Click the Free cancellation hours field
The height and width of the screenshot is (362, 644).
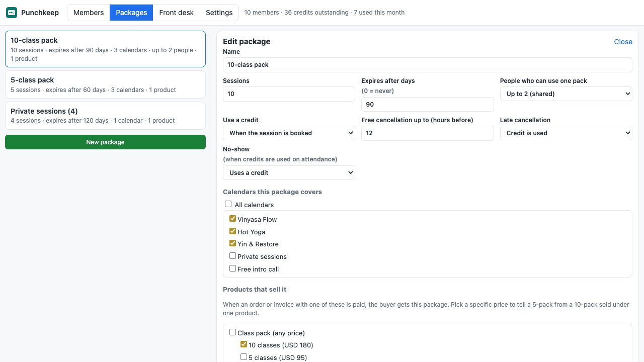coord(427,133)
